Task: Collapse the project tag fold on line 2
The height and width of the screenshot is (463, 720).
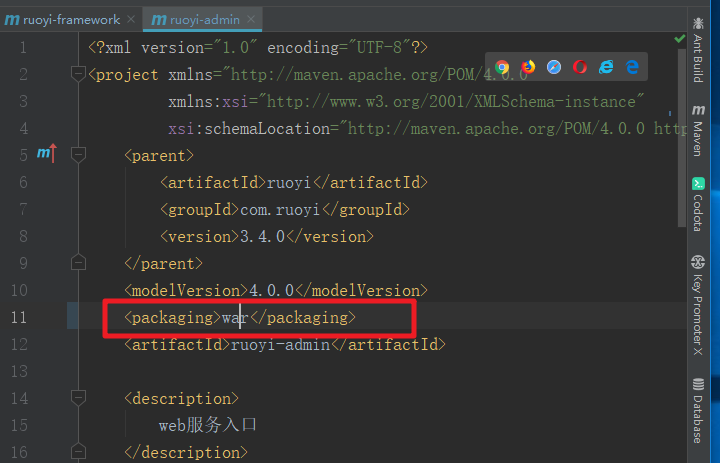Action: [78, 74]
